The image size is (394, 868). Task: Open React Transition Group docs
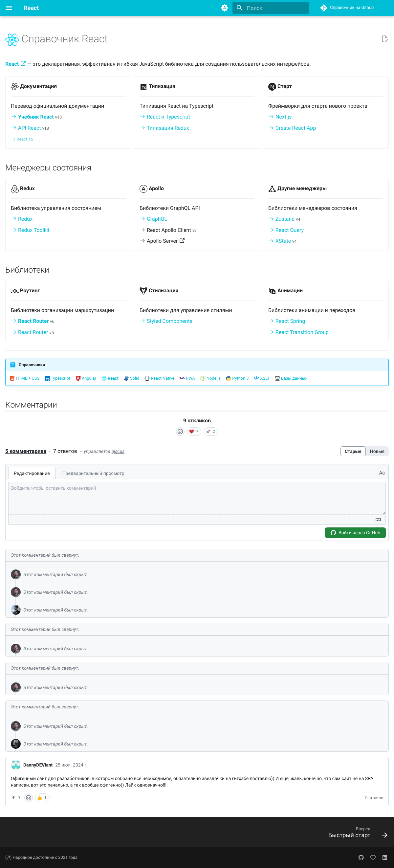[x=302, y=332]
